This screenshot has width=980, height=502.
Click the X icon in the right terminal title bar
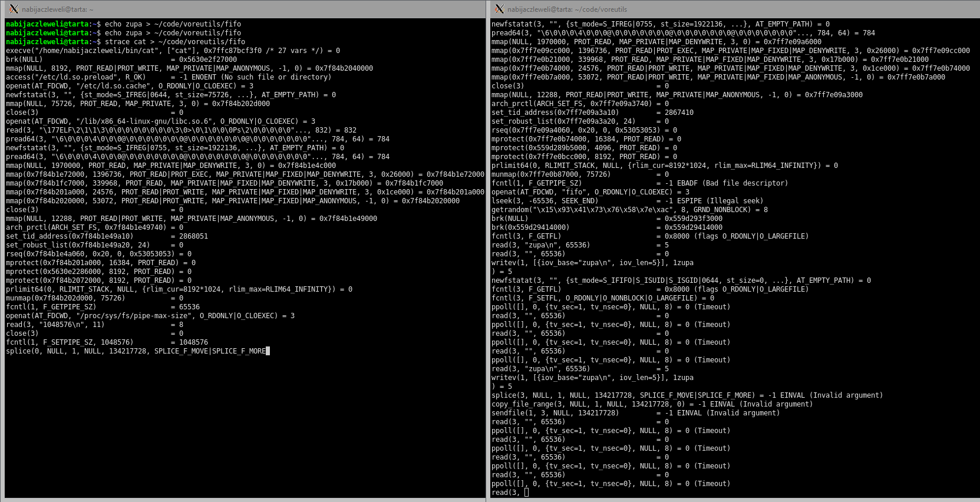click(499, 9)
